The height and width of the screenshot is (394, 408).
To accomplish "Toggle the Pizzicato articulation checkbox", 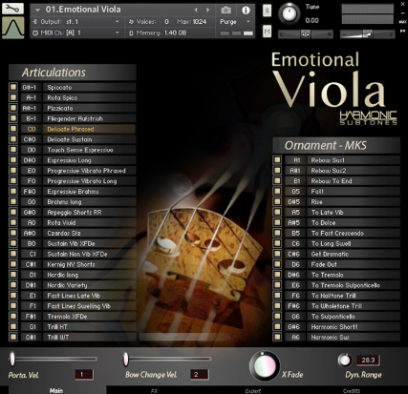I will coord(13,108).
